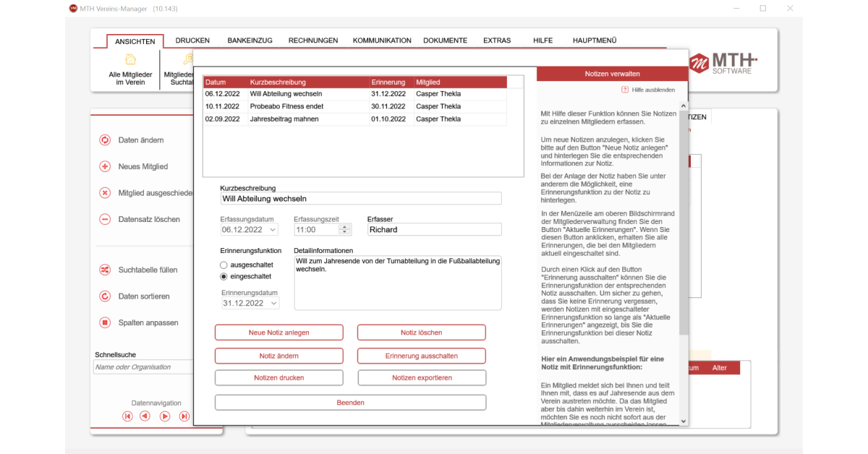Click the Neues Mitglied label in sidebar

pyautogui.click(x=143, y=166)
